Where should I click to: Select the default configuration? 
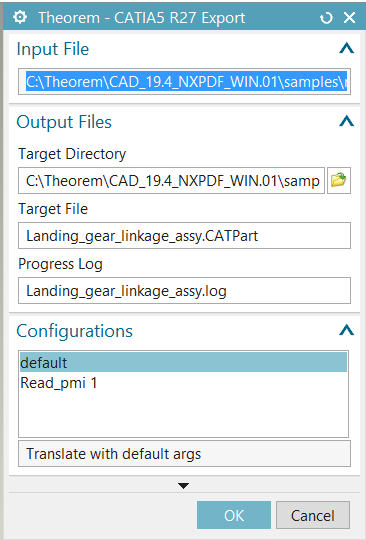[x=184, y=362]
